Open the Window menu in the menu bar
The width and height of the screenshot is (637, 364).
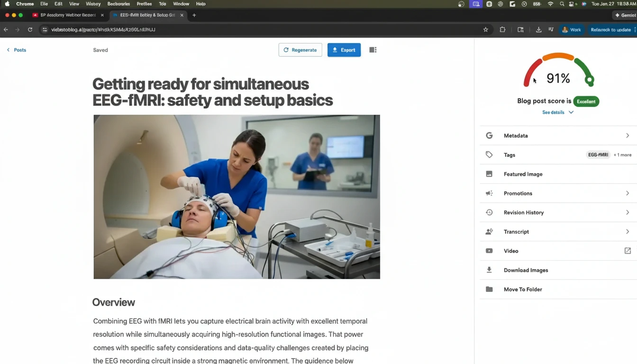[x=181, y=4]
